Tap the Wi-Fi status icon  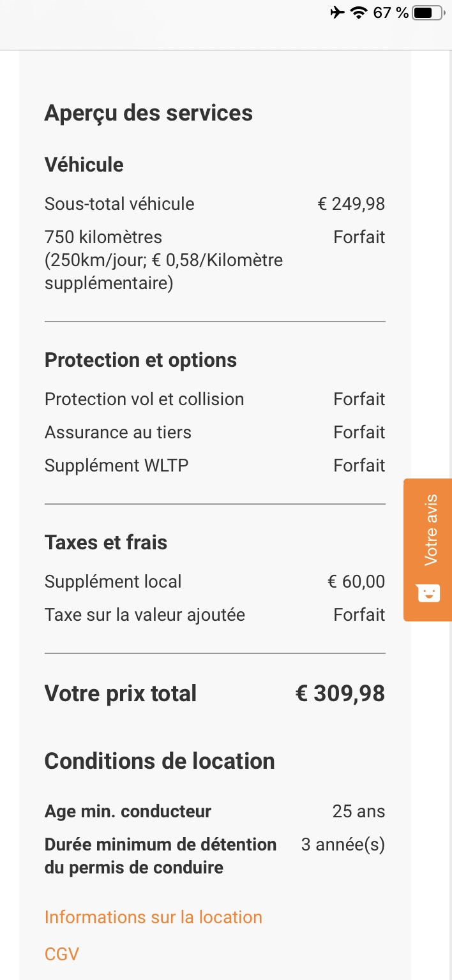[359, 13]
